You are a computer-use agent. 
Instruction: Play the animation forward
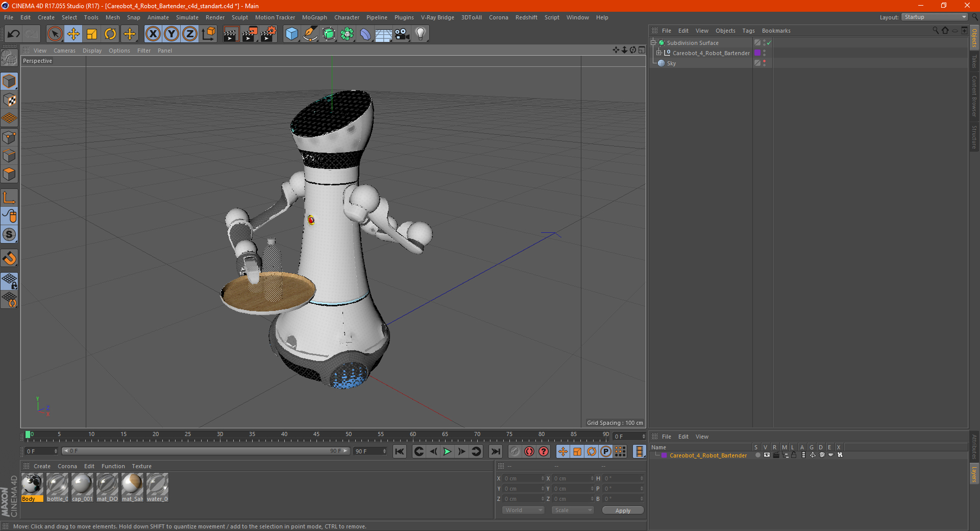(x=447, y=451)
